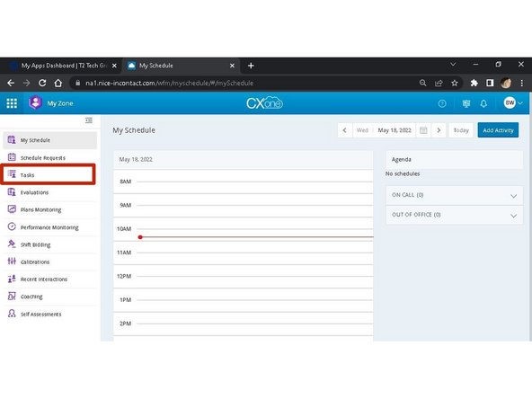
Task: Click the 'No schedules' text
Action: click(403, 173)
